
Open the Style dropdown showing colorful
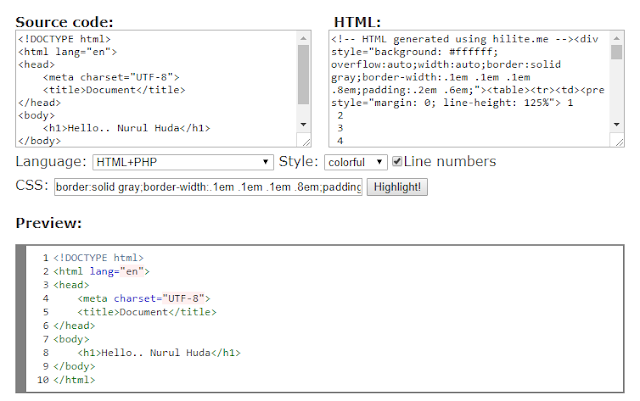click(356, 162)
